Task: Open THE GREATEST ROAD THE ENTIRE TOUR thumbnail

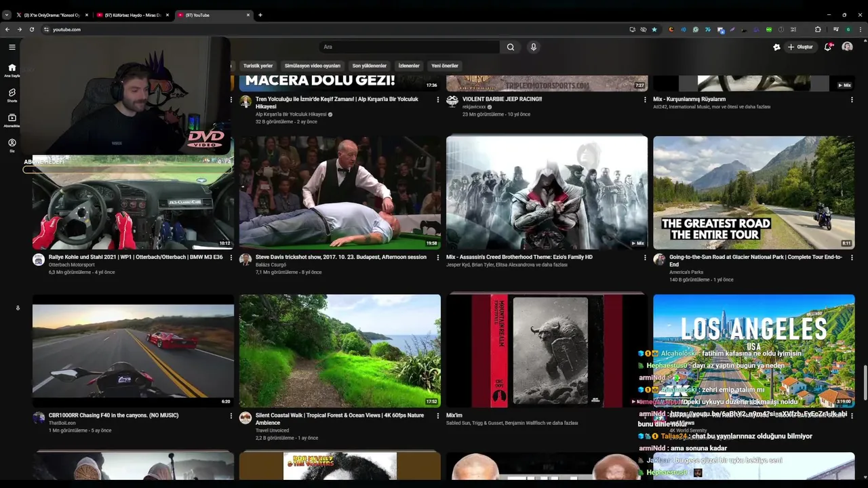Action: point(753,192)
